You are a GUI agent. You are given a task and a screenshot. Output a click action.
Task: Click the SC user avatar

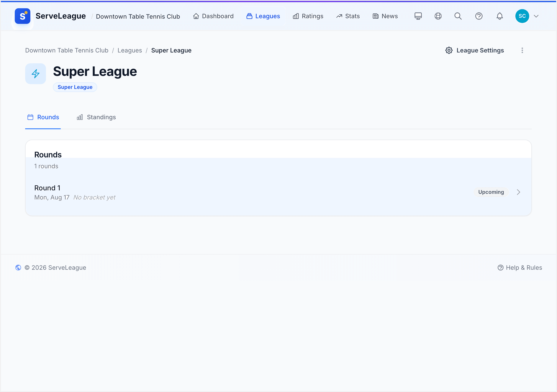522,16
